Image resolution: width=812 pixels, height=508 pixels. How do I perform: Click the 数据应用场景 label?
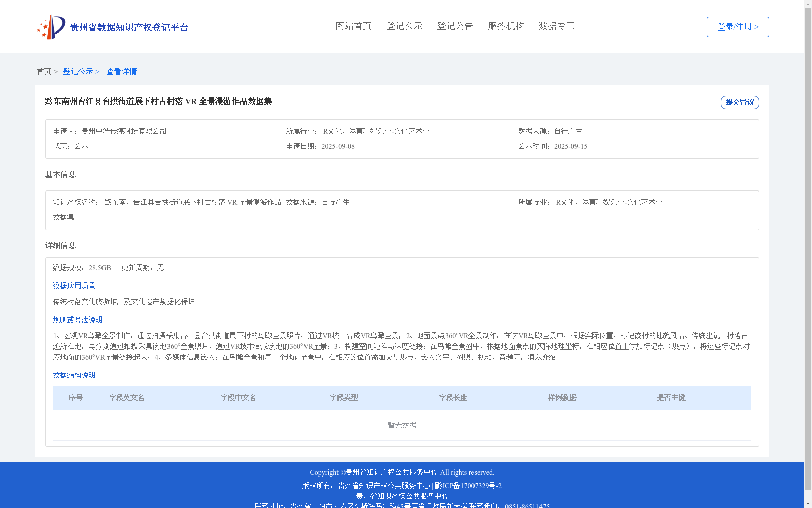tap(74, 286)
